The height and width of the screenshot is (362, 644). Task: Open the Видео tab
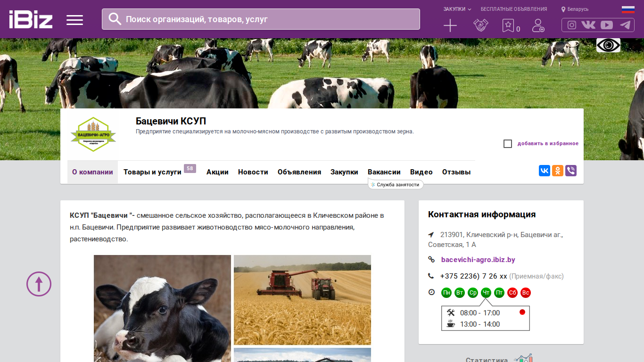pos(421,172)
